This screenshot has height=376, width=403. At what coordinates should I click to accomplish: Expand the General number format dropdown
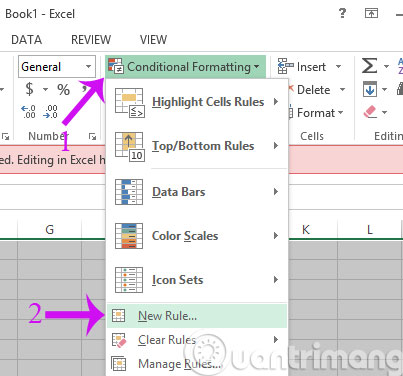point(88,66)
